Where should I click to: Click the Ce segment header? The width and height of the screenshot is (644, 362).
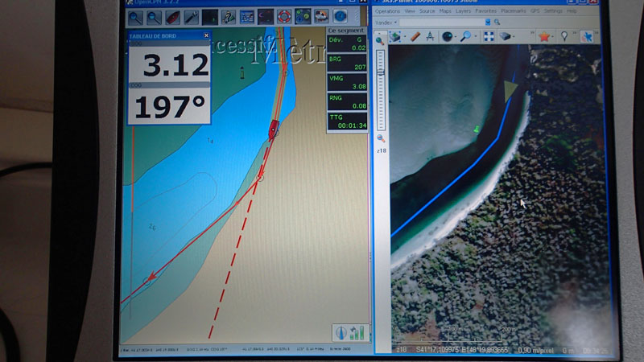(x=345, y=31)
